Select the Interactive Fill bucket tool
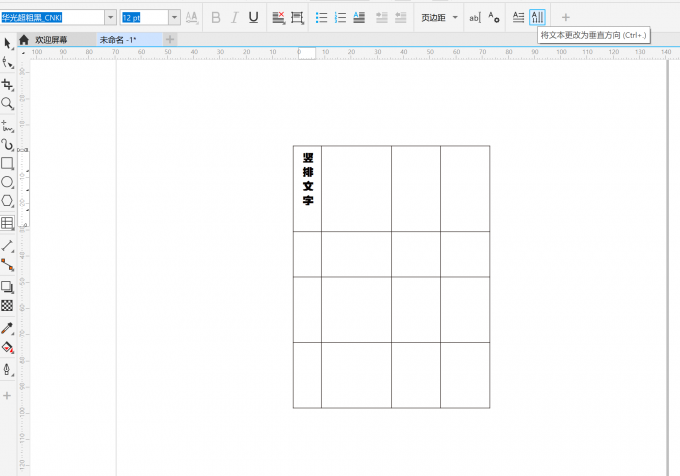Viewport: 680px width, 476px height. (x=7, y=347)
